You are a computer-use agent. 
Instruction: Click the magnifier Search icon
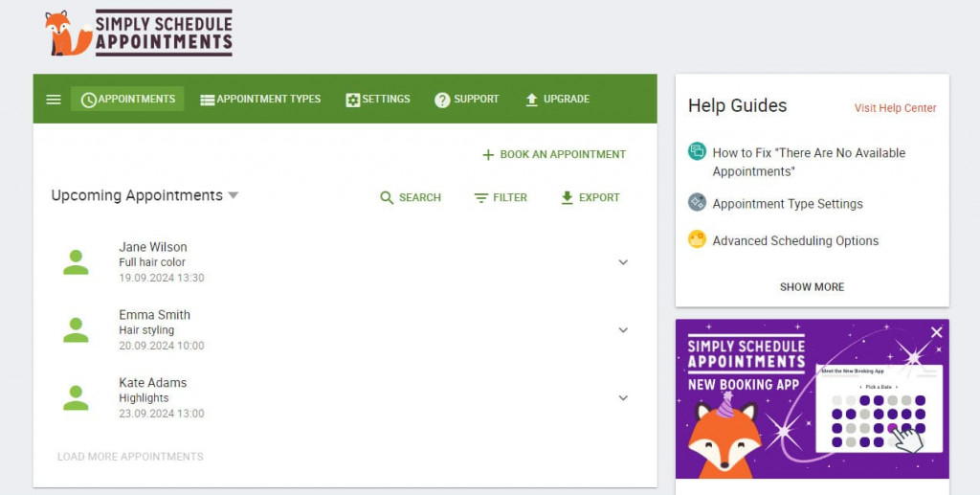pos(387,198)
